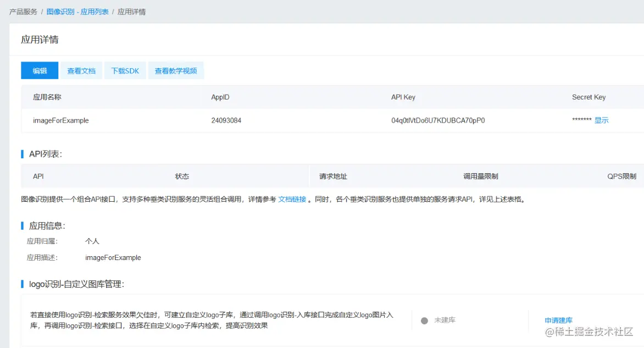Reveal the Secret Key via 显示 link
Screen dimensions: 644x348
[x=601, y=120]
